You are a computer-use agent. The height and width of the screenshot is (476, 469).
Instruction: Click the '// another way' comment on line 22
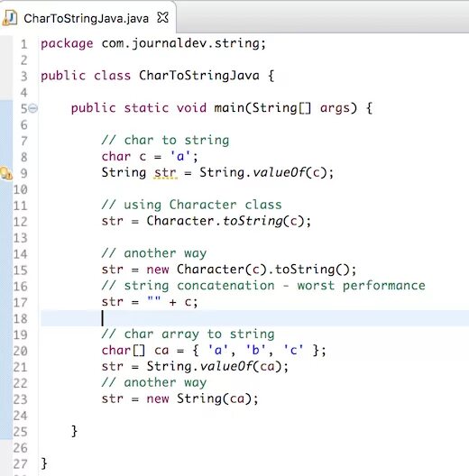click(x=154, y=382)
